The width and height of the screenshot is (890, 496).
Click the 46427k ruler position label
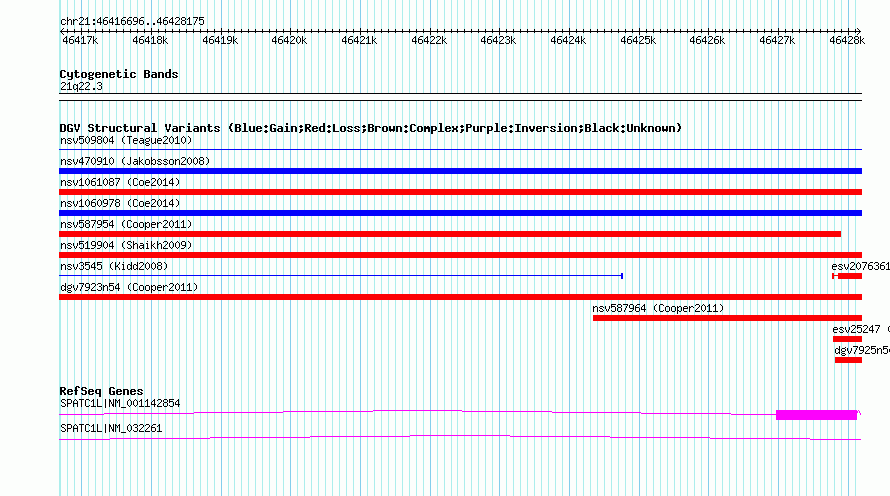tap(777, 40)
